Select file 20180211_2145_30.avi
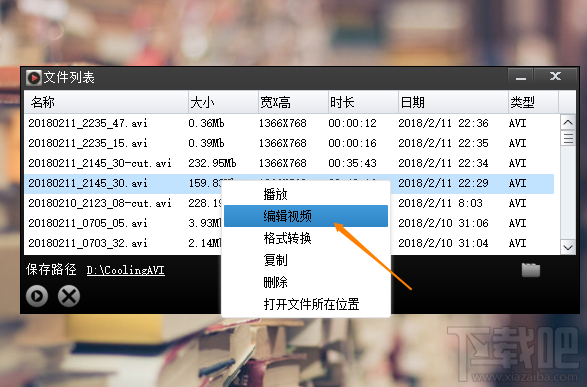The width and height of the screenshot is (587, 387). coord(88,183)
